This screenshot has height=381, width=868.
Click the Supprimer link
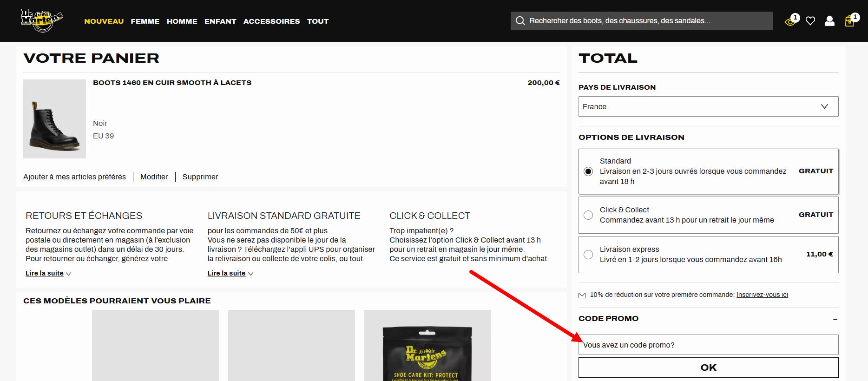tap(200, 177)
